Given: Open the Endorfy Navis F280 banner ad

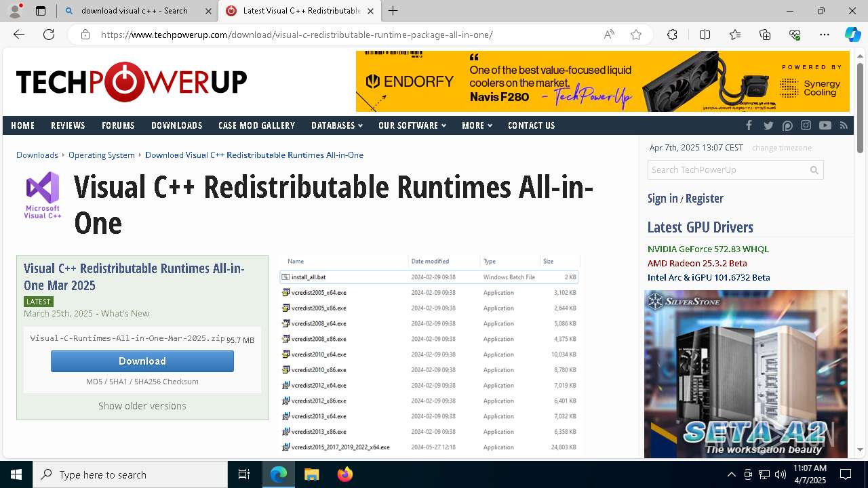Looking at the screenshot, I should pos(603,81).
